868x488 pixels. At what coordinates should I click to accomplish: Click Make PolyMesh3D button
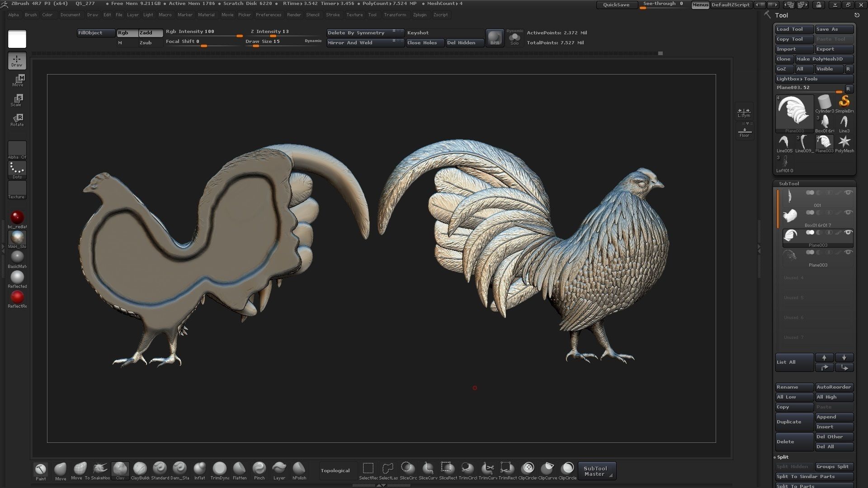tap(824, 59)
